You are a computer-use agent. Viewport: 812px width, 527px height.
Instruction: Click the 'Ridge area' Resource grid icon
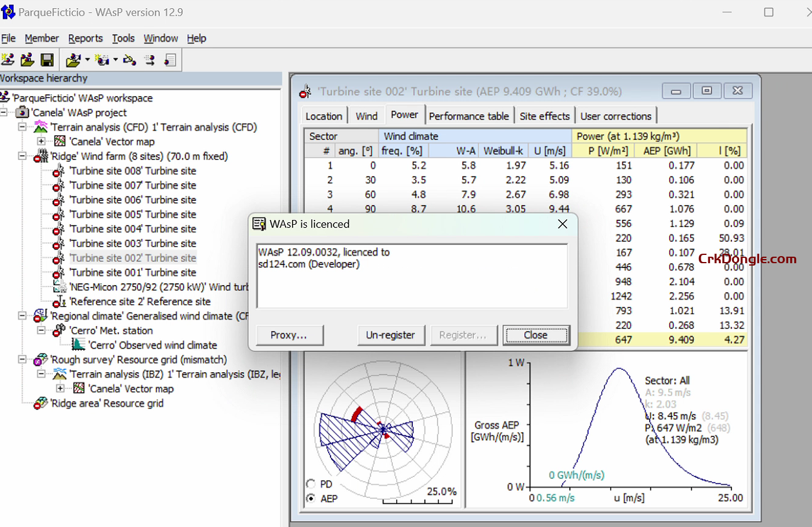41,404
